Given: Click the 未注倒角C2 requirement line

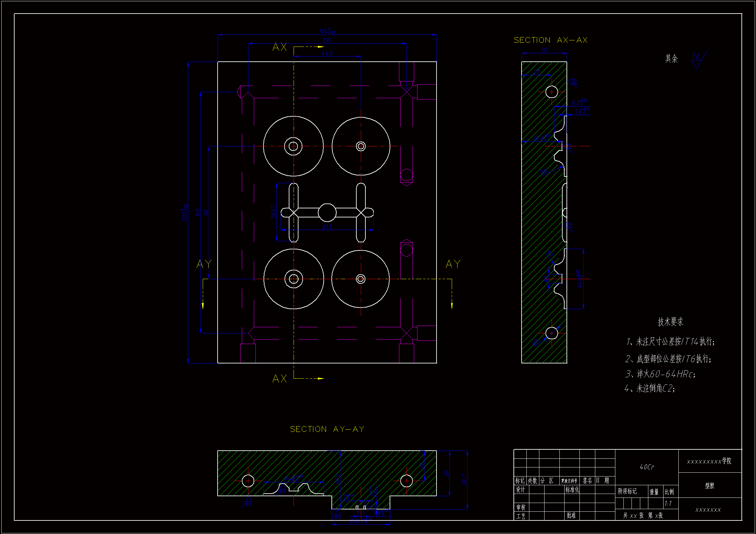Looking at the screenshot, I should [650, 389].
